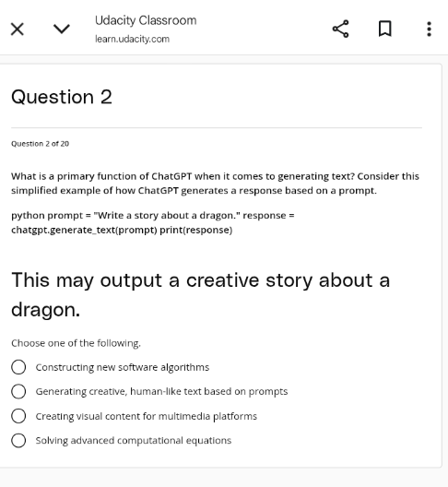This screenshot has height=487, width=448.
Task: Select 'Constructing new software algorithms' radio button
Action: pyautogui.click(x=18, y=367)
